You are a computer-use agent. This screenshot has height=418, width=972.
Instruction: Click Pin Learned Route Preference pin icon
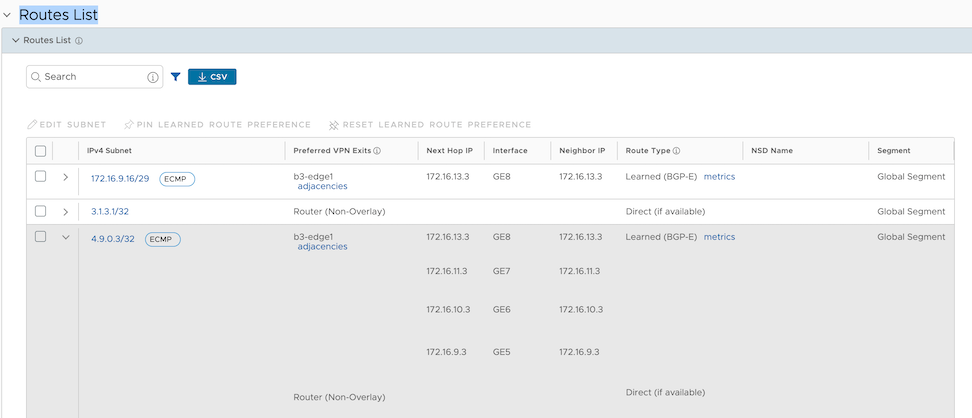(x=129, y=125)
